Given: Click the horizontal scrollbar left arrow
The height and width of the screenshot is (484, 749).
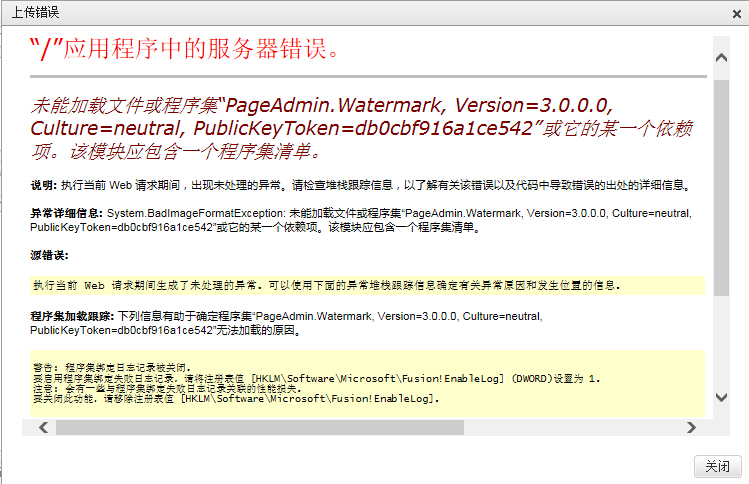Looking at the screenshot, I should [x=42, y=427].
